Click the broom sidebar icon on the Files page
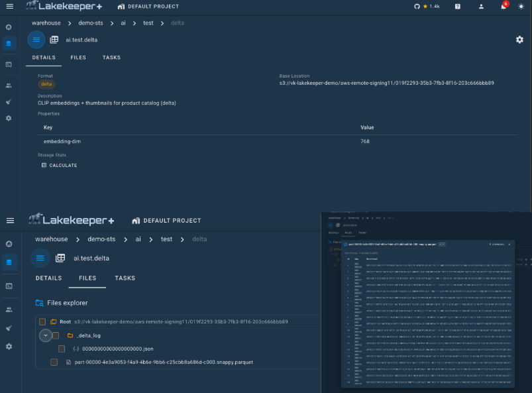Image resolution: width=532 pixels, height=393 pixels. (x=9, y=328)
